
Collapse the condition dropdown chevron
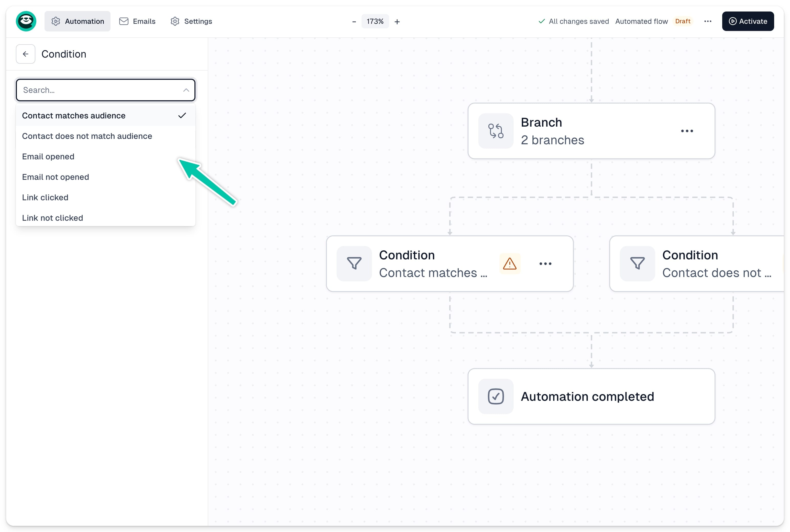coord(186,90)
